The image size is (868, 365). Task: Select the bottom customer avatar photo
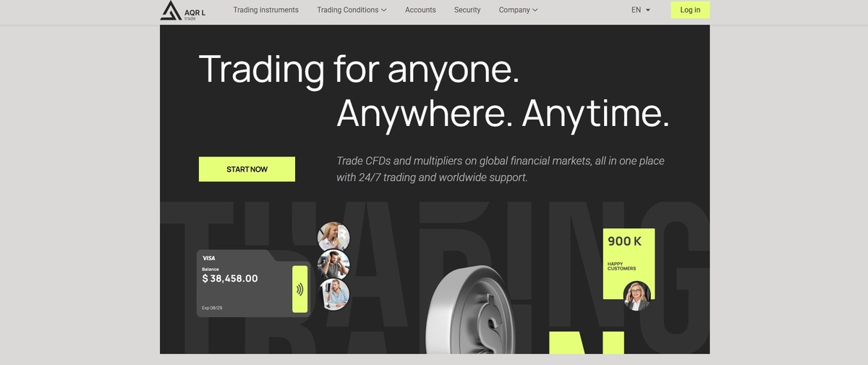[333, 294]
